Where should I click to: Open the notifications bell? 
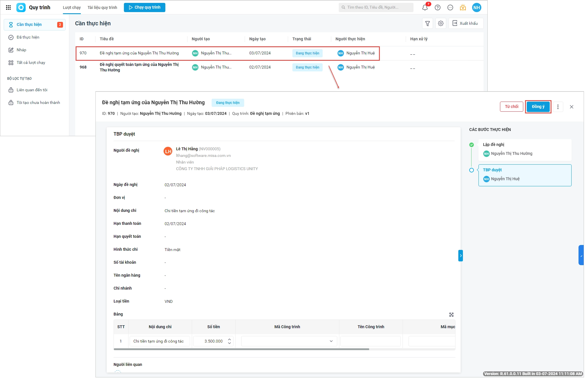[425, 7]
